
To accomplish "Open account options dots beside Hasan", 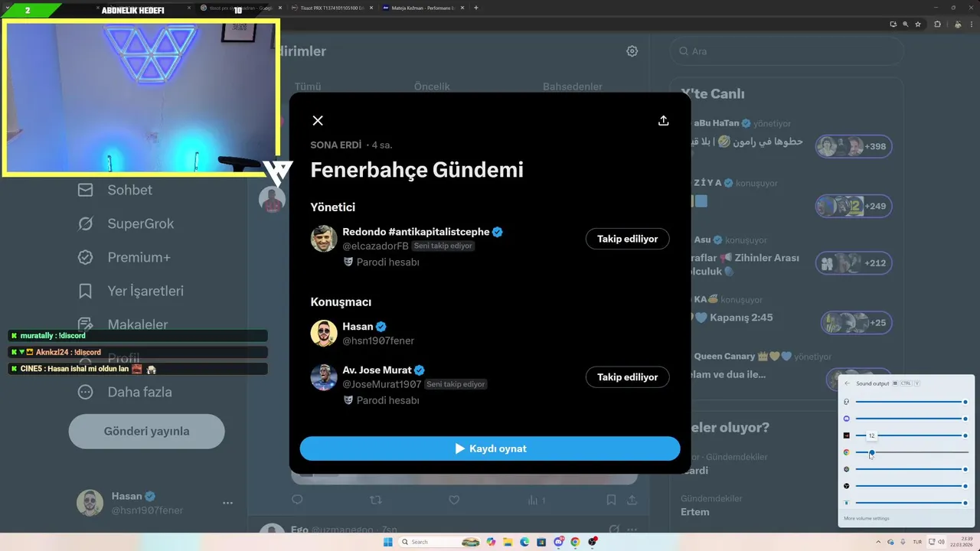I will (x=227, y=503).
